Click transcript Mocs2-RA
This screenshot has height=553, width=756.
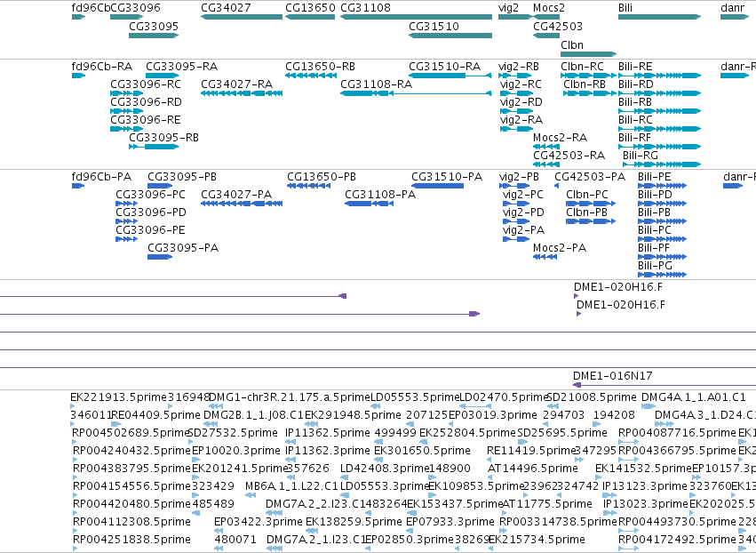coord(561,138)
